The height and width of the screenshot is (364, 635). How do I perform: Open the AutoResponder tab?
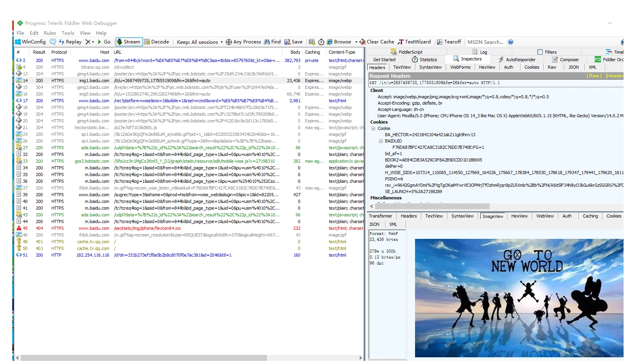point(517,60)
